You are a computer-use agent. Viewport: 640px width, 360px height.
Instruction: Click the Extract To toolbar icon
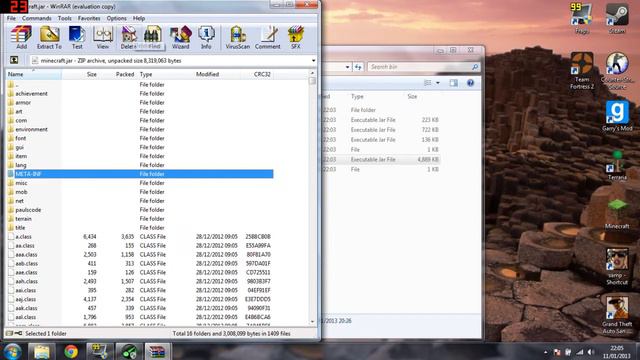coord(49,38)
